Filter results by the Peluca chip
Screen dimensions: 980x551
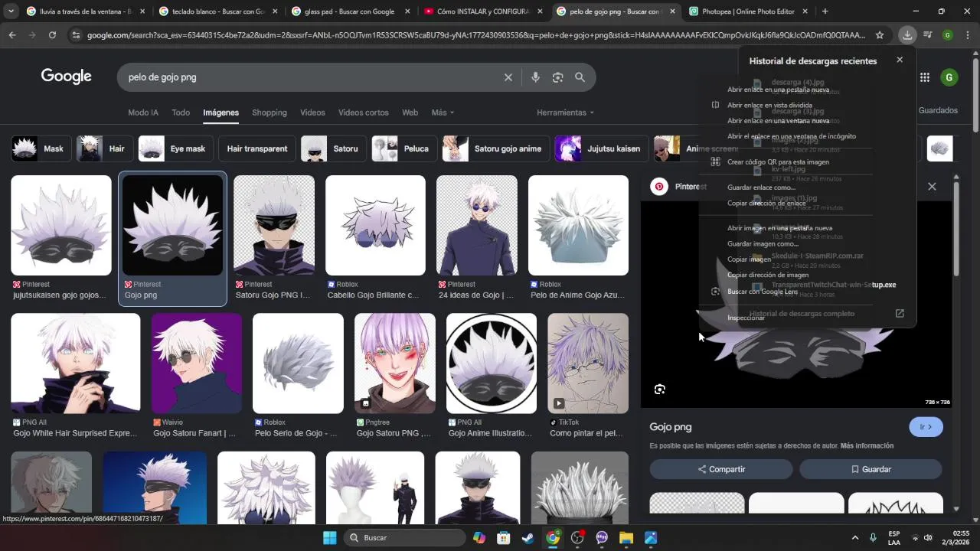405,148
